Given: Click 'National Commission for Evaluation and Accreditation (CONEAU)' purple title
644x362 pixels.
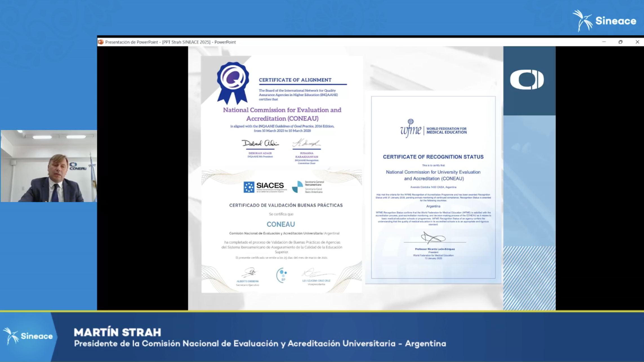Looking at the screenshot, I should pyautogui.click(x=282, y=114).
